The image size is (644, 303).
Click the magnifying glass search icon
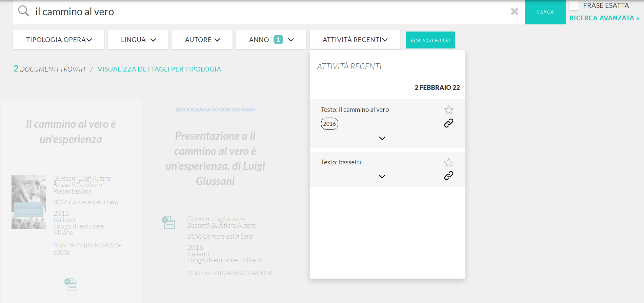[23, 11]
